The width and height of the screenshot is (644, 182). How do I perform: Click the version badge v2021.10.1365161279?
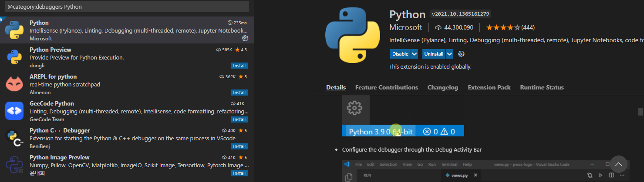point(460,14)
